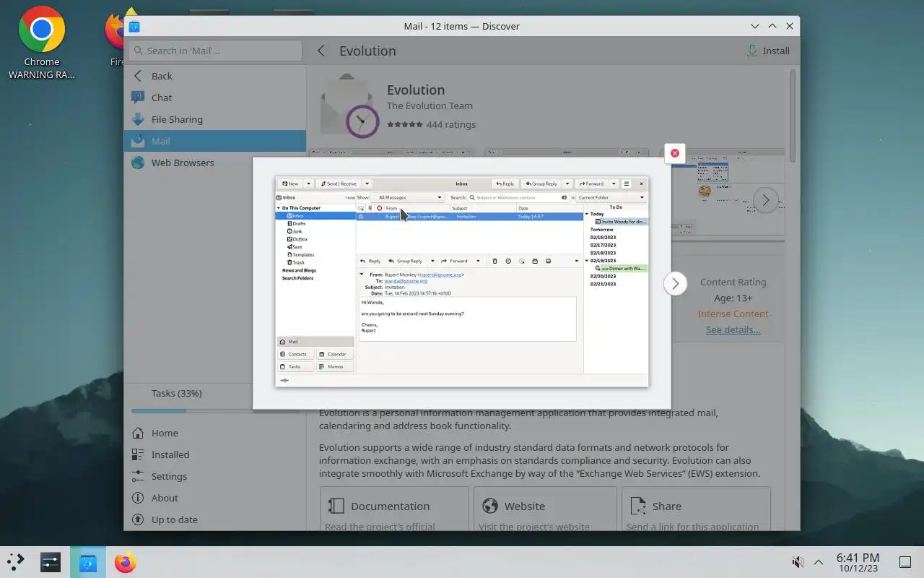This screenshot has height=578, width=924.
Task: Install the Evolution application
Action: (x=768, y=51)
